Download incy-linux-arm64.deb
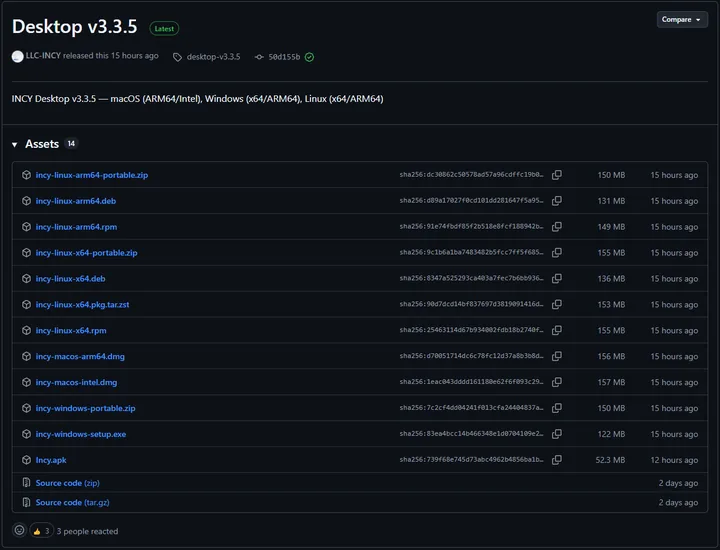720x550 pixels. click(76, 201)
